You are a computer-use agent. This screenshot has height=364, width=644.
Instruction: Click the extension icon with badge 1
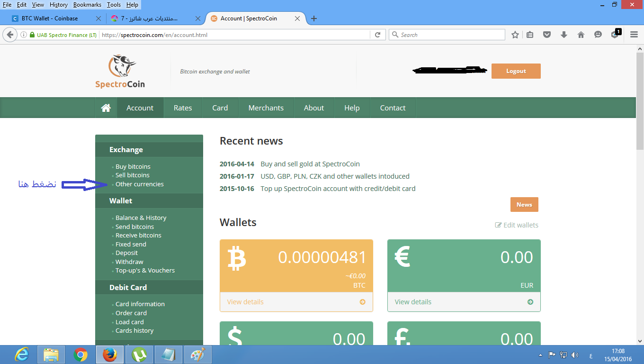click(x=615, y=34)
